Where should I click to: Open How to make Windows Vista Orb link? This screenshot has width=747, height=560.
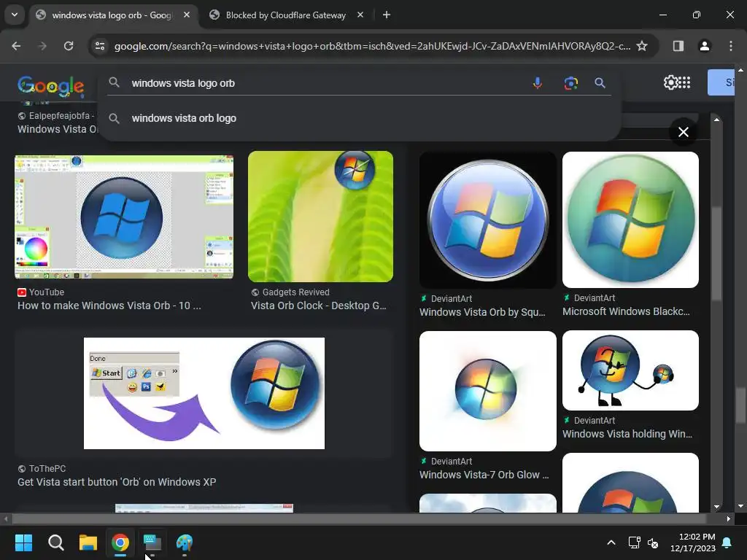[109, 306]
